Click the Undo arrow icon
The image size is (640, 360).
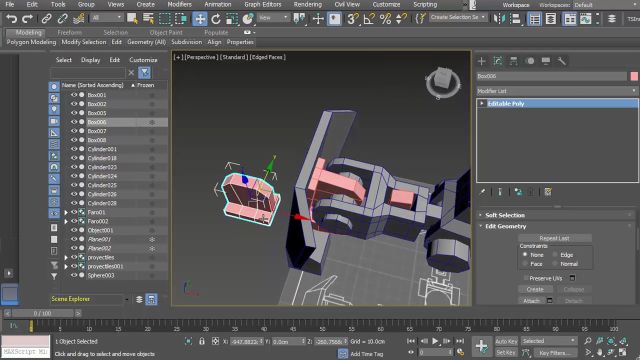click(11, 19)
